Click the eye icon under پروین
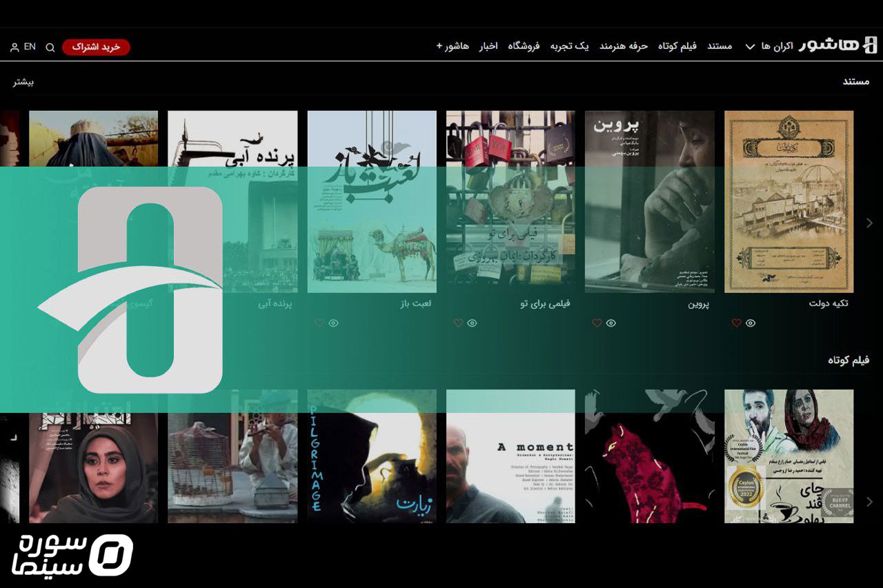Image resolution: width=883 pixels, height=588 pixels. (x=611, y=323)
